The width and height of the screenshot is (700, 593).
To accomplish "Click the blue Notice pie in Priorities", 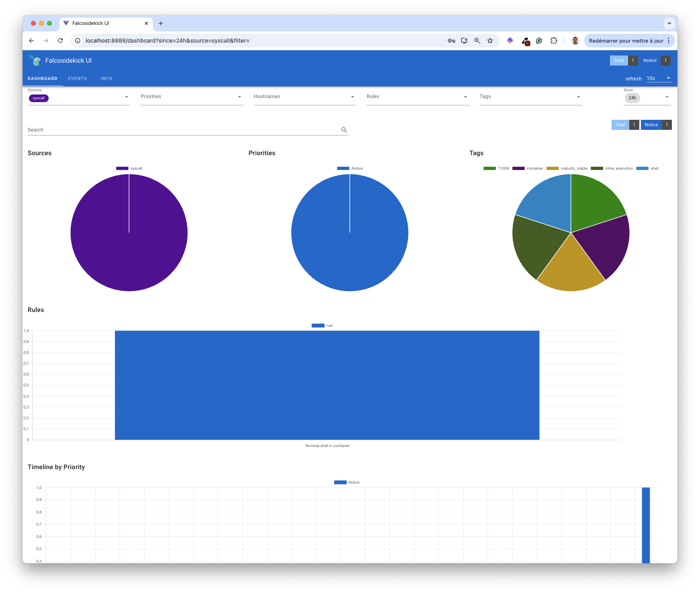I will pyautogui.click(x=350, y=233).
